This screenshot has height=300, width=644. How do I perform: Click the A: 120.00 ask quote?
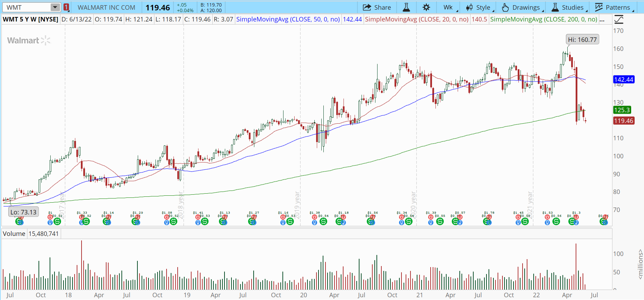(211, 10)
